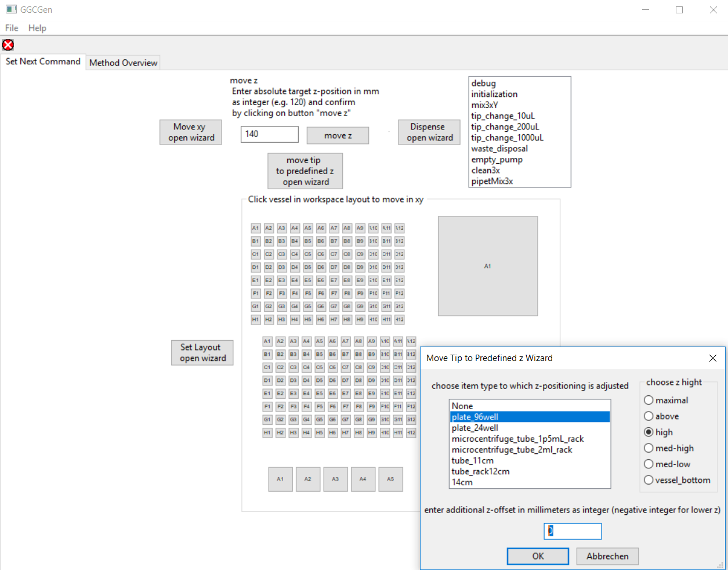Screen dimensions: 728x570
Task: Select plate_24well in item type list
Action: (x=475, y=428)
